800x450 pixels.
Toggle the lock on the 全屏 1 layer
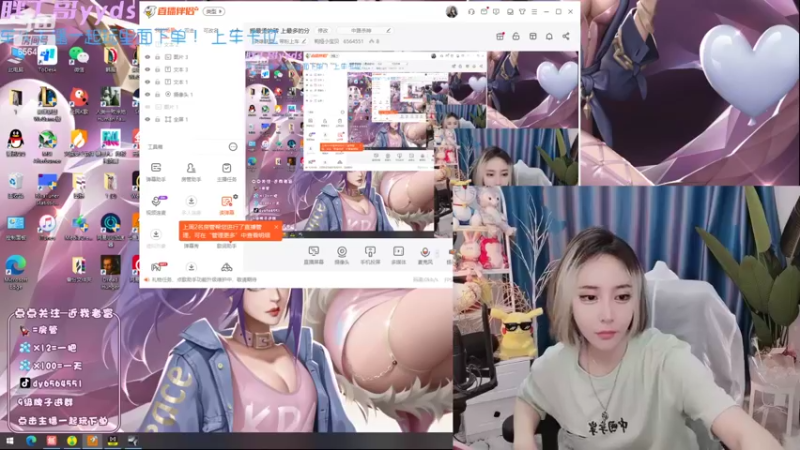coord(158,119)
